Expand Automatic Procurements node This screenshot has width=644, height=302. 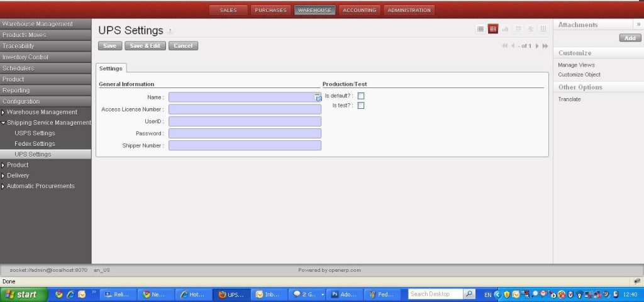coord(4,186)
